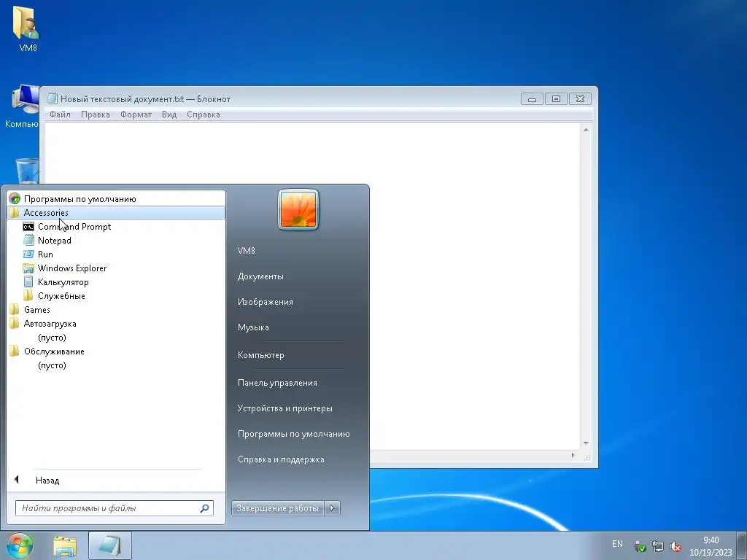Open the Файл menu in Notepad
This screenshot has height=560, width=747.
[x=60, y=114]
